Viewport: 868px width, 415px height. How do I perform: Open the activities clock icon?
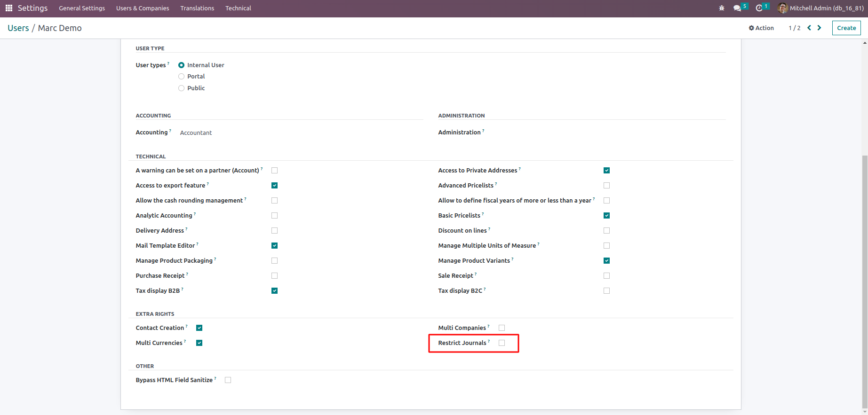[759, 8]
